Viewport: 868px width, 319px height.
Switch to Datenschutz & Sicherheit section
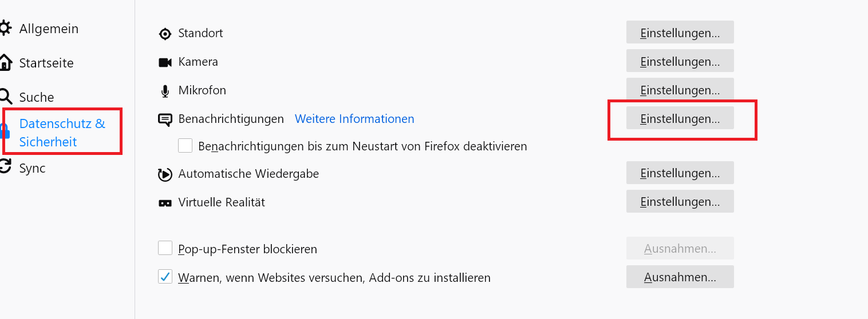pyautogui.click(x=62, y=132)
